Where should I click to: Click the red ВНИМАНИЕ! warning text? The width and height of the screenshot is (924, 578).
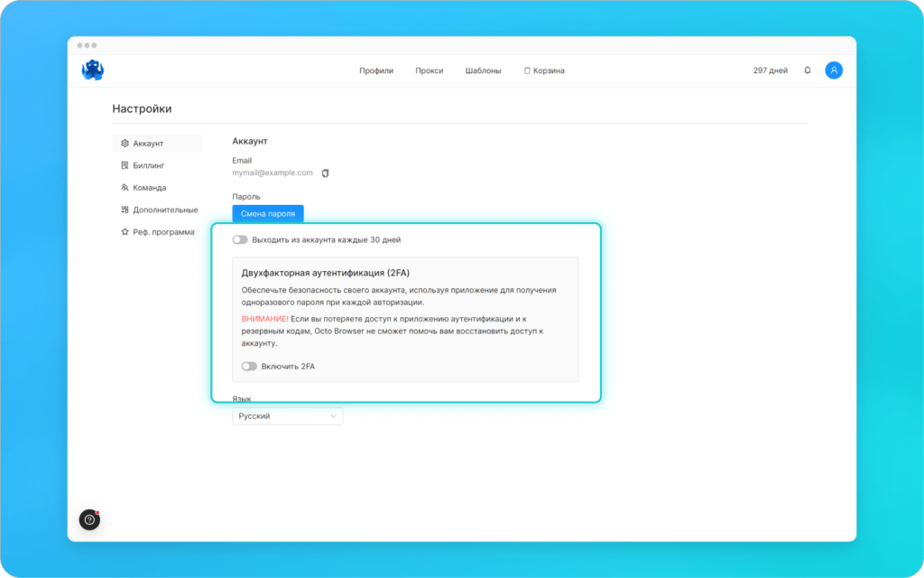264,319
